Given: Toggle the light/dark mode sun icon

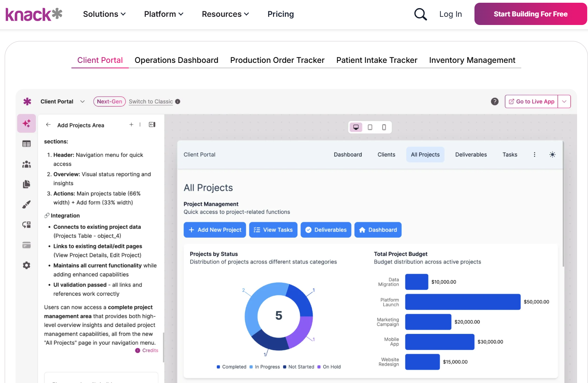Looking at the screenshot, I should tap(552, 155).
